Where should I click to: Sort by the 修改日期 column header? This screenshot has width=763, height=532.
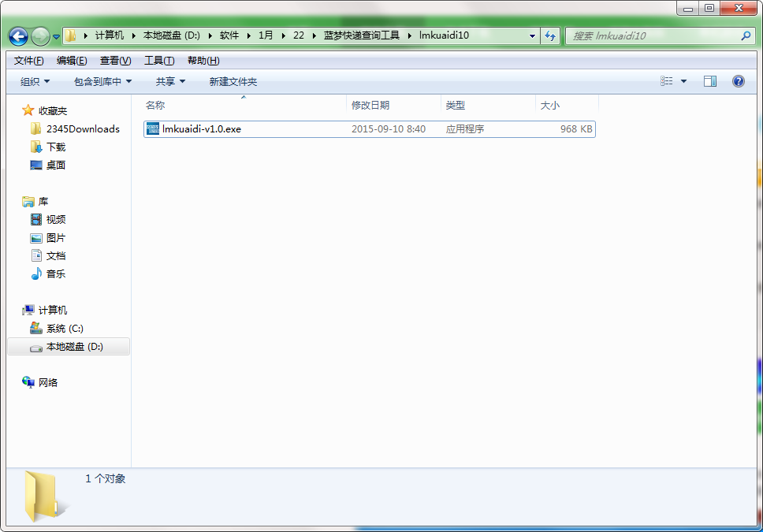coord(370,105)
